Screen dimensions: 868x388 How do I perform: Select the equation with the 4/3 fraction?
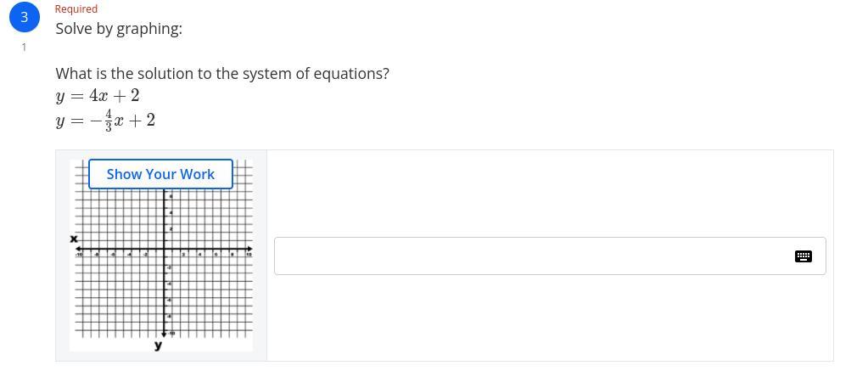(106, 121)
